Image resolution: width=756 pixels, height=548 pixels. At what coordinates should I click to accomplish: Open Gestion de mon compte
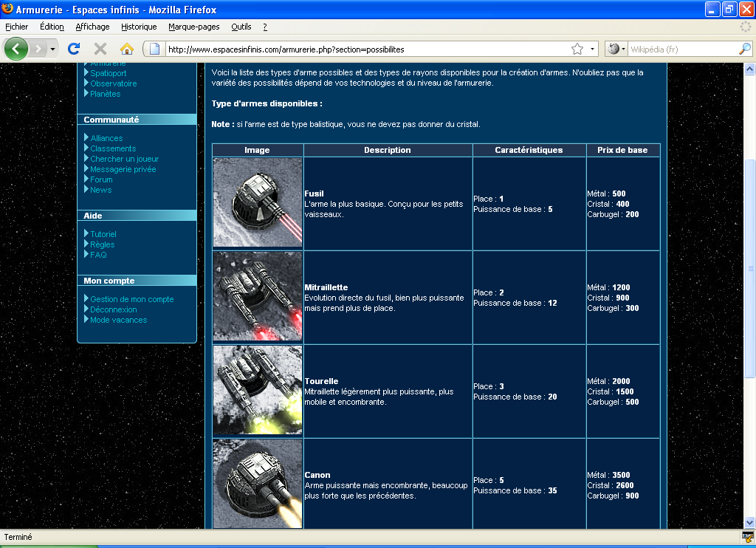[x=132, y=300]
